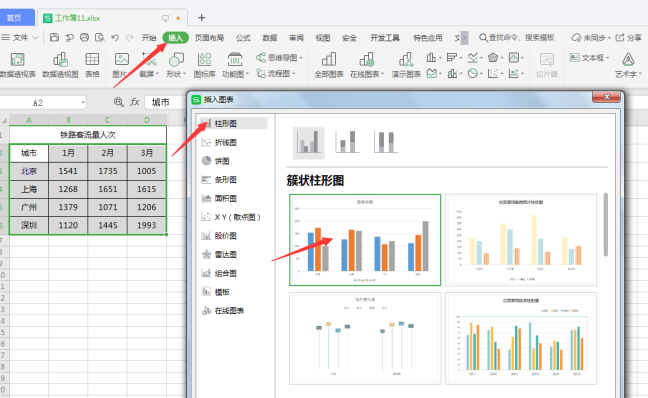Open the 数据 ribbon tab
Viewport: 648px width, 398px height.
pos(270,38)
